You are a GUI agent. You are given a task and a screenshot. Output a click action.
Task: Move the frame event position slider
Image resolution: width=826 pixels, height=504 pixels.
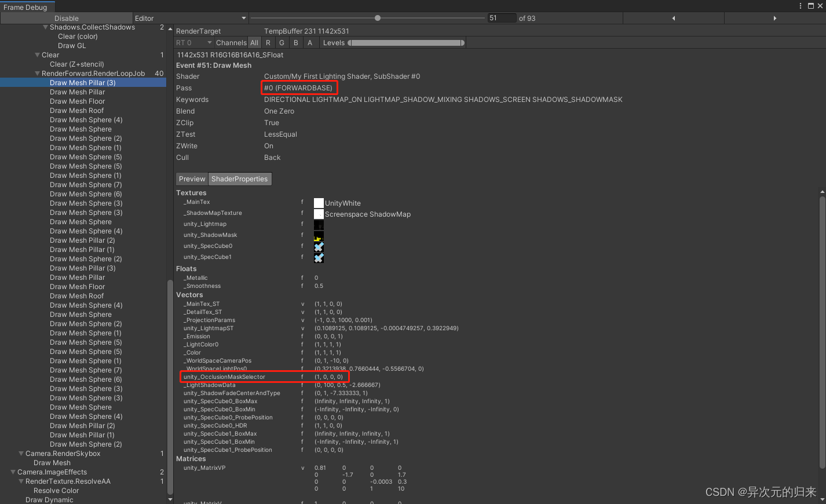coord(378,18)
